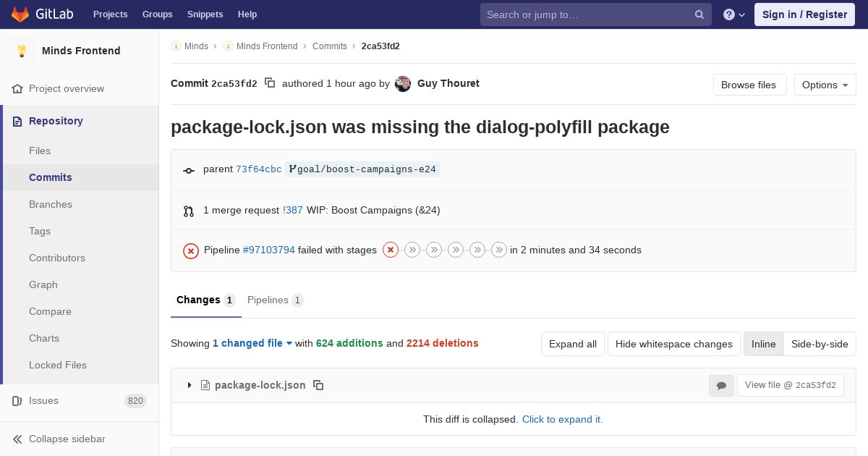Image resolution: width=868 pixels, height=456 pixels.
Task: Open parent commit 73f64cbc link
Action: click(258, 169)
